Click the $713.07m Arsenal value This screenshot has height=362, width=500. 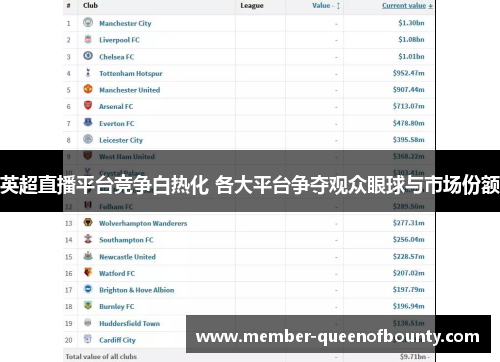click(x=409, y=106)
